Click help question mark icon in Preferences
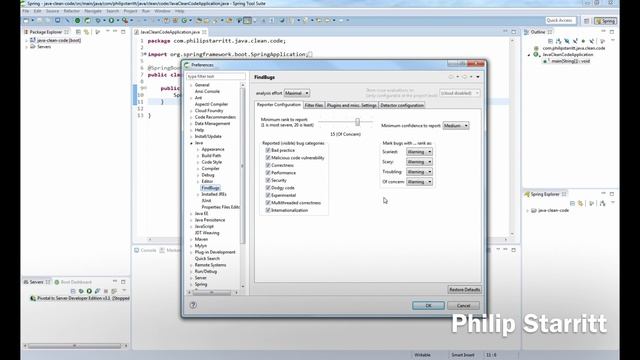 tap(193, 305)
